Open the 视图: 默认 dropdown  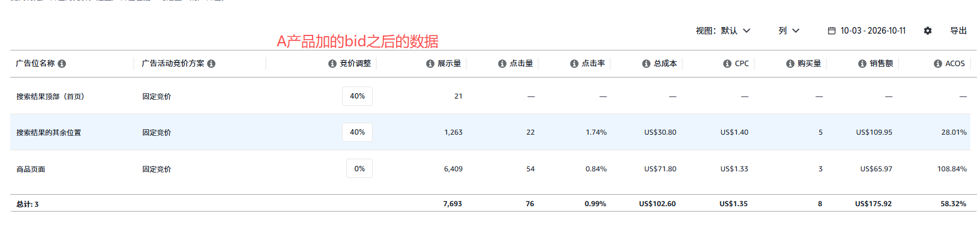(723, 31)
